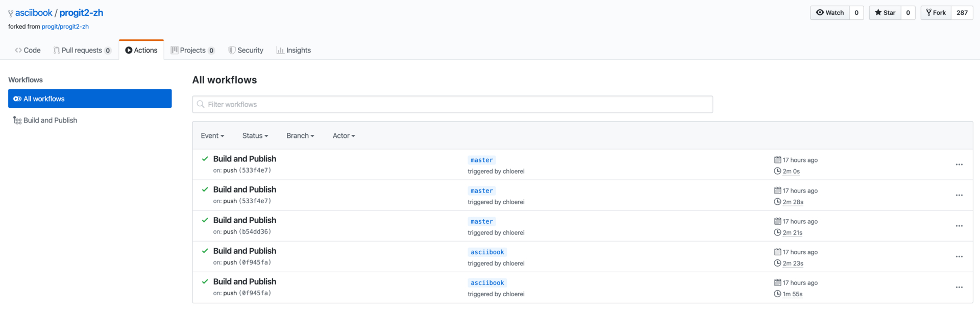Click the success checkmark on the 2m 28s run

pos(205,189)
